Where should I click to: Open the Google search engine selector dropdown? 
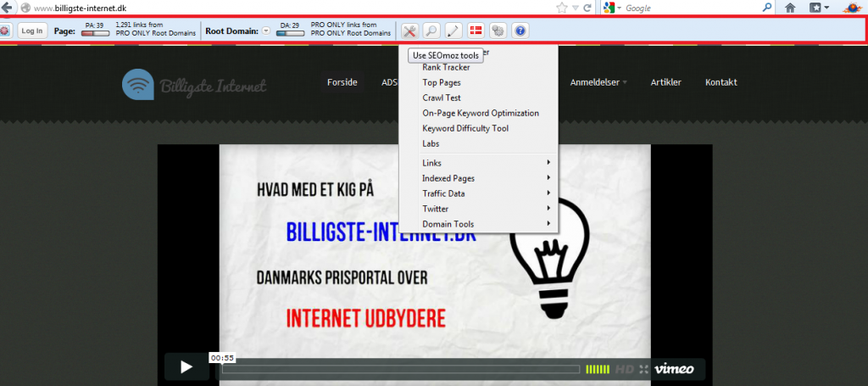pyautogui.click(x=613, y=8)
